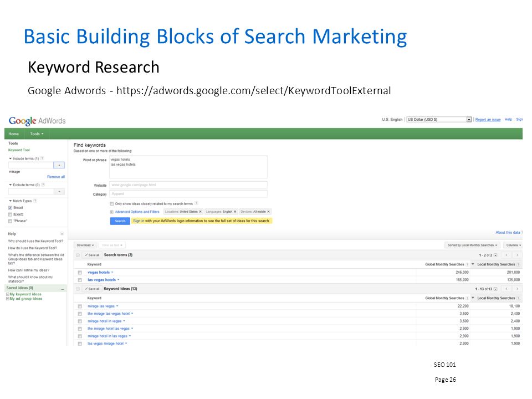Click the help icon beside Include terms
The image size is (532, 399).
[x=43, y=158]
